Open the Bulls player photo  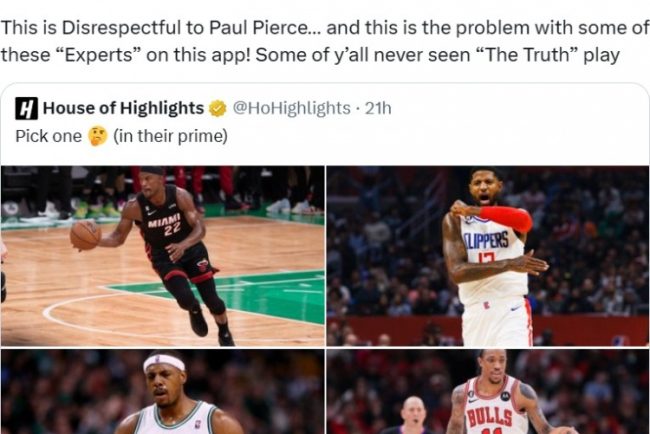coord(488,391)
